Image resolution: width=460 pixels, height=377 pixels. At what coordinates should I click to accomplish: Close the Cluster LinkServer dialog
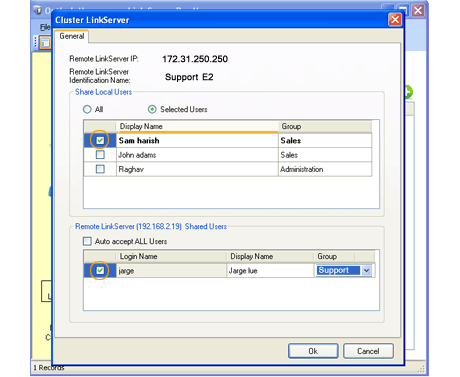(x=395, y=20)
